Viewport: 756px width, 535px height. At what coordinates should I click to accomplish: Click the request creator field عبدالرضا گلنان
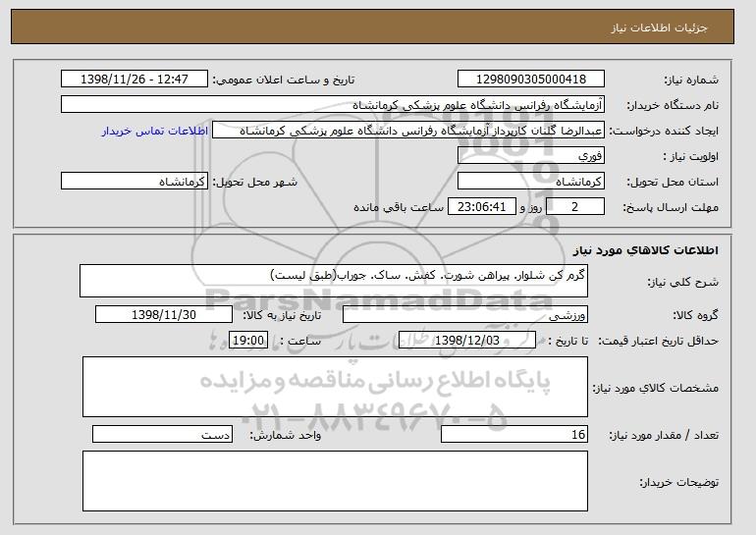pyautogui.click(x=408, y=131)
